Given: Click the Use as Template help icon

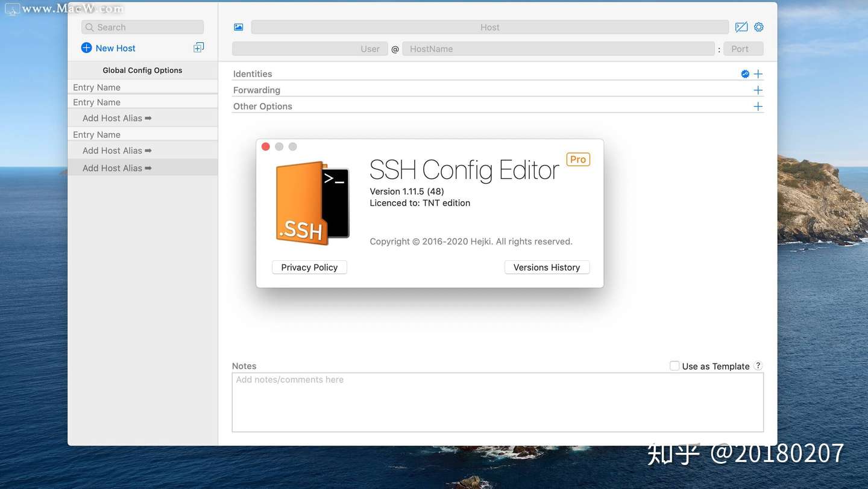Looking at the screenshot, I should (758, 366).
